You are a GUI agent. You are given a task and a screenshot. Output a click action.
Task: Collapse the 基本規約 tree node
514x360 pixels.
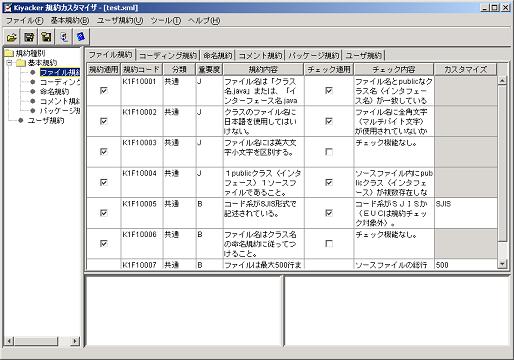pyautogui.click(x=10, y=63)
